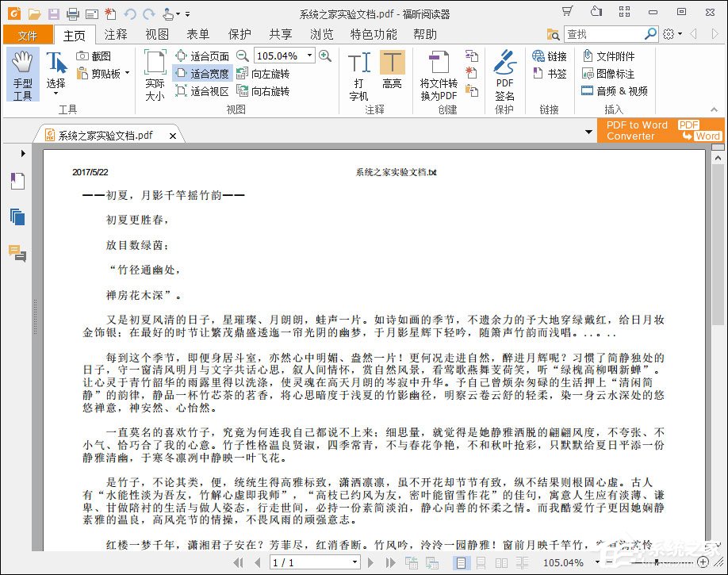The height and width of the screenshot is (575, 728).
Task: Switch to Actual Size view (实际大小)
Action: tap(154, 75)
